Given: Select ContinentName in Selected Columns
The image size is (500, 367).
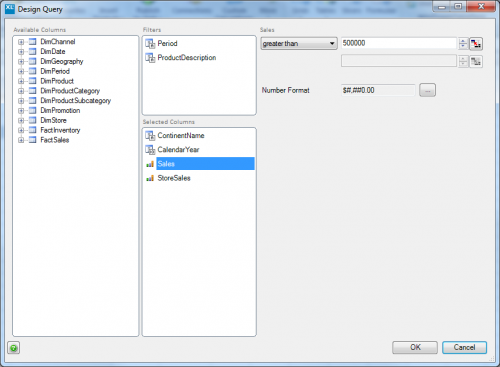Looking at the screenshot, I should (181, 136).
